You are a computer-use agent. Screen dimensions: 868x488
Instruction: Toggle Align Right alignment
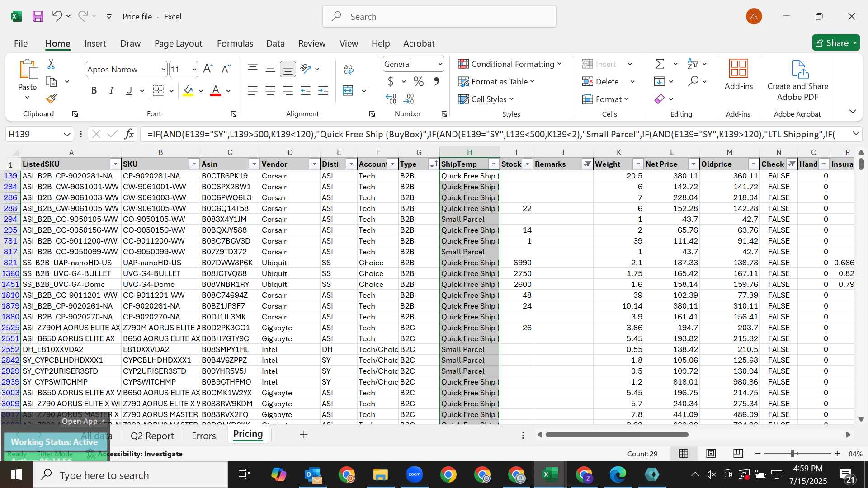click(288, 90)
